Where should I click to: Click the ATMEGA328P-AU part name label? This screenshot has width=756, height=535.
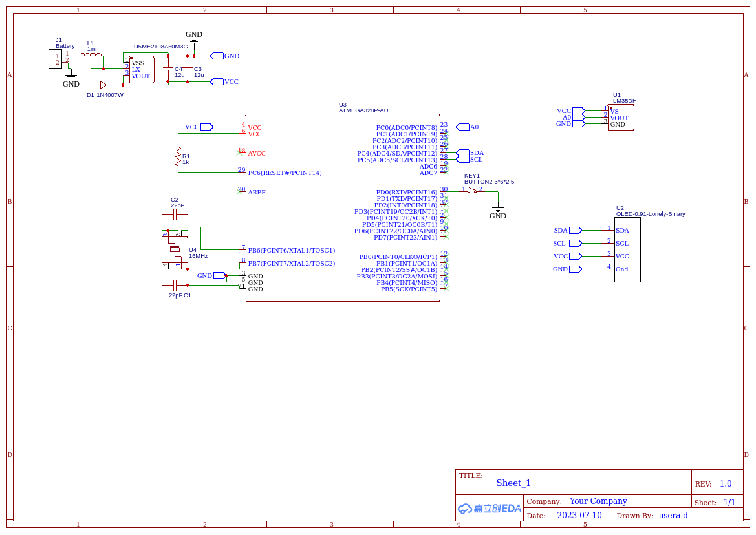(363, 110)
